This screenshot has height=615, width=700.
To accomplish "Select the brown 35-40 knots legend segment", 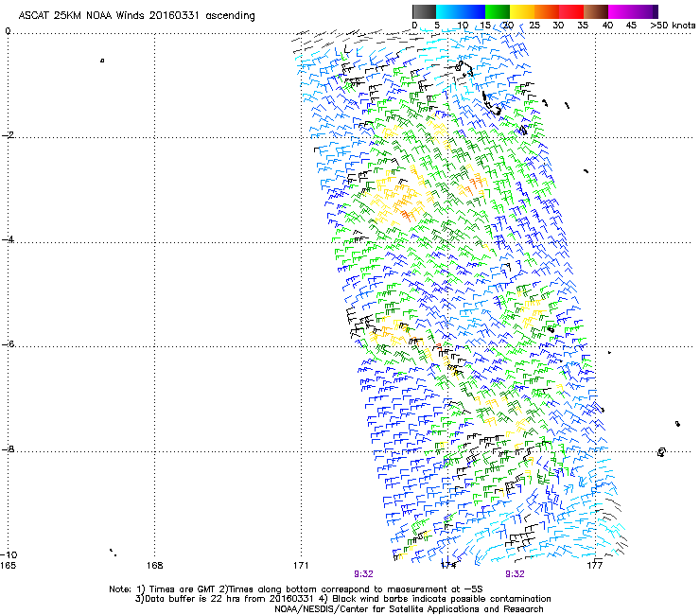I will 596,11.
